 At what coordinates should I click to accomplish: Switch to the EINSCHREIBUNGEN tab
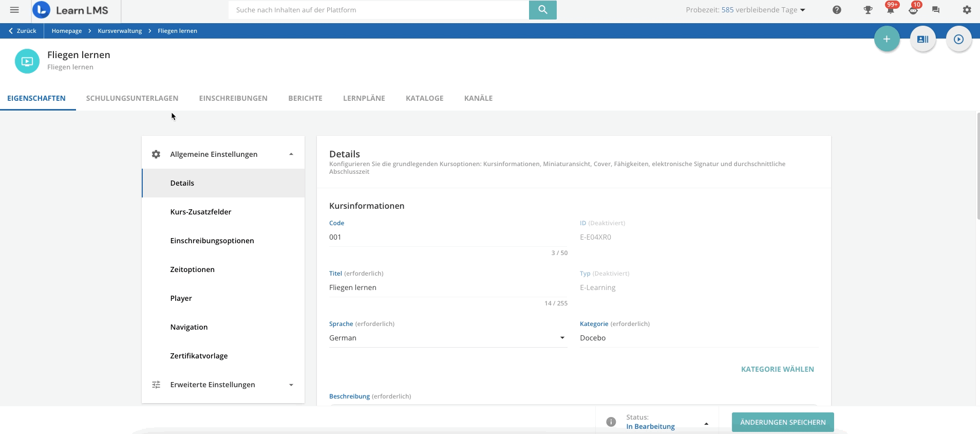[x=233, y=98]
